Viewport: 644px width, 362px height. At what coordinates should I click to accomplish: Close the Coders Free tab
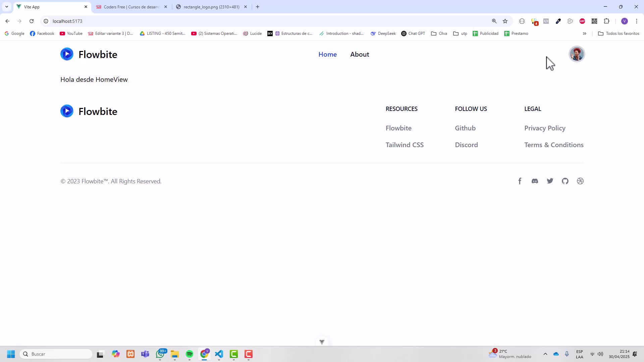[166, 7]
